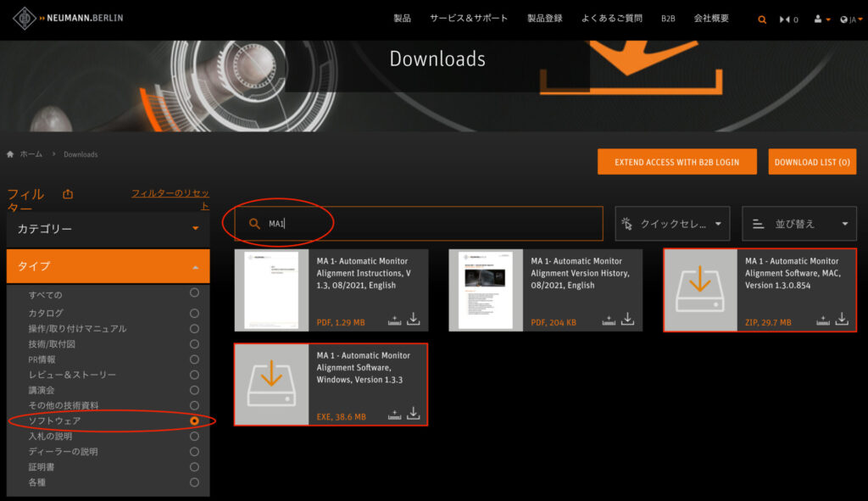Click the "EXE, 38.6 MB" file info
Screen dimensions: 868x501
click(341, 417)
